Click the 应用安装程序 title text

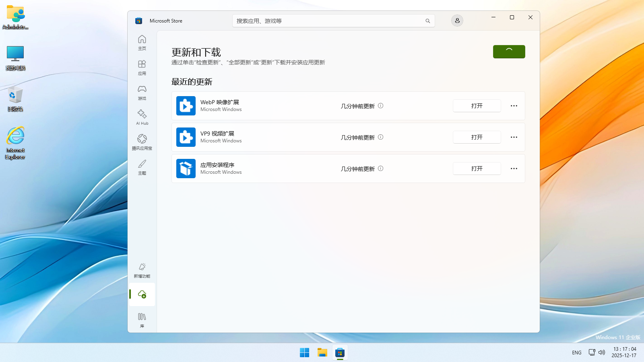point(217,165)
